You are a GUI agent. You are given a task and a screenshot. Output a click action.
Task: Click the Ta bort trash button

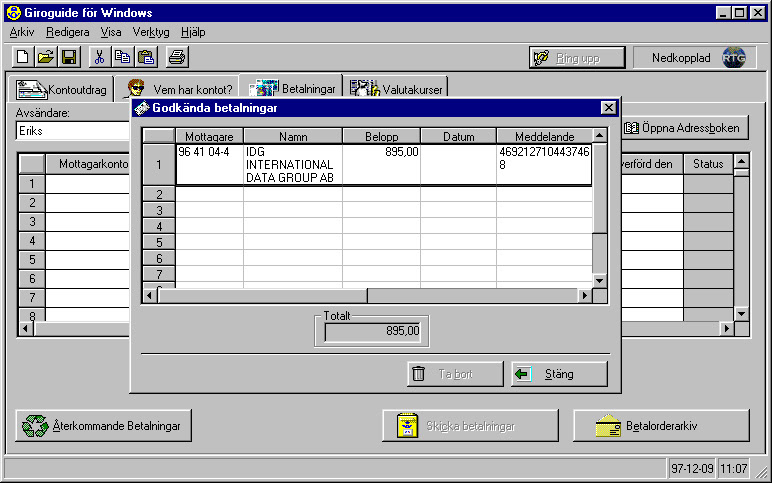coord(455,374)
